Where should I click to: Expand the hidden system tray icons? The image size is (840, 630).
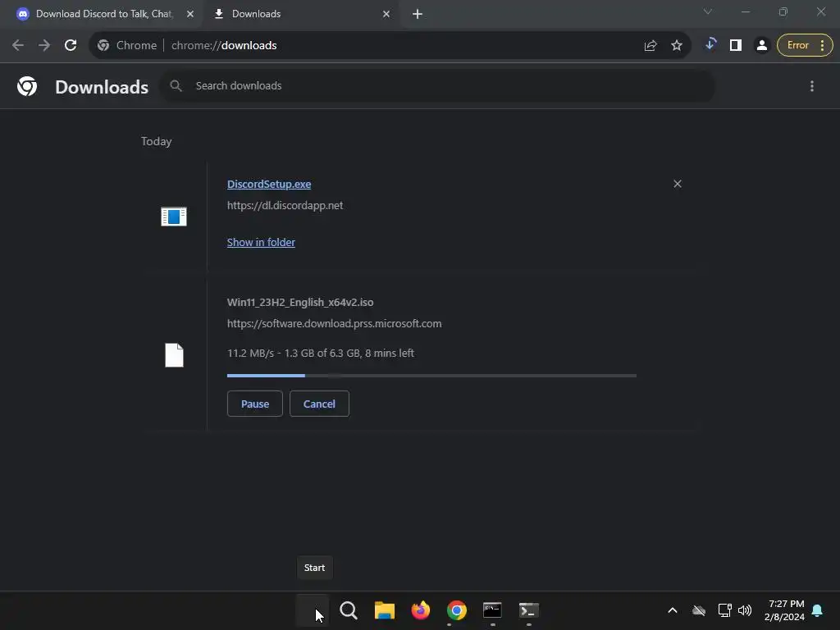(673, 610)
